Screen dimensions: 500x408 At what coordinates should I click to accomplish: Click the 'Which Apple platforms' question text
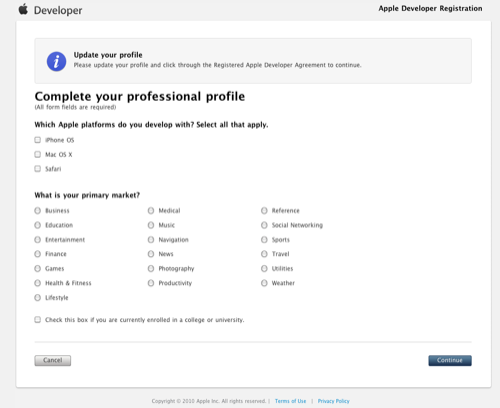151,125
